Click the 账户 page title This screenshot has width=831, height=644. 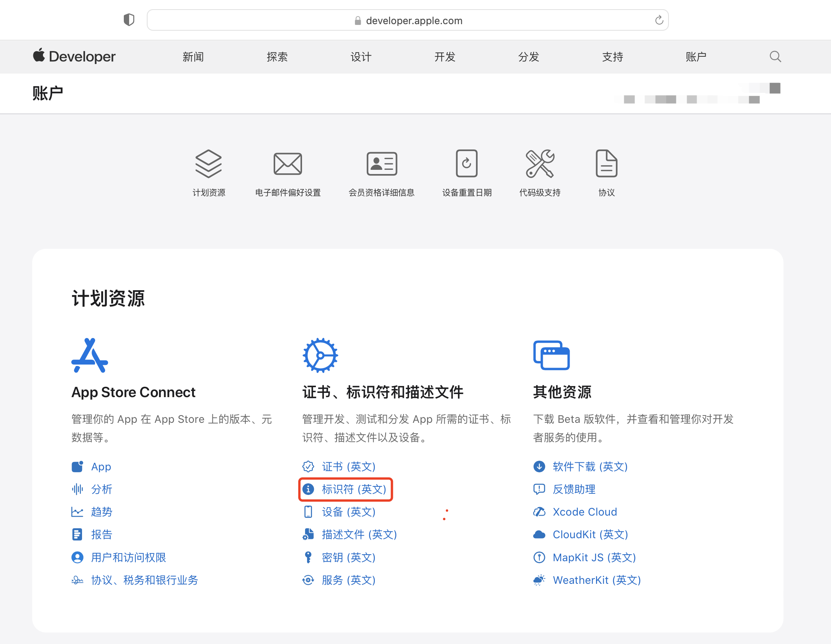(x=48, y=93)
